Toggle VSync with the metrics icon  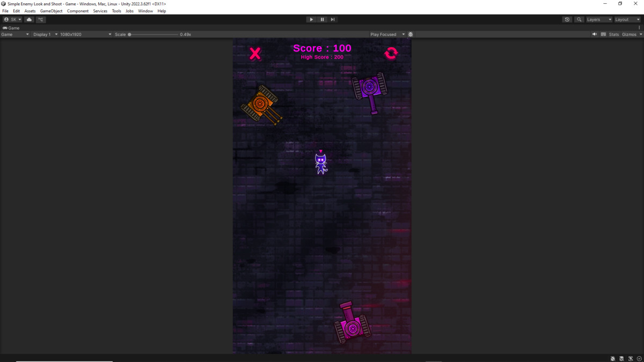(604, 34)
